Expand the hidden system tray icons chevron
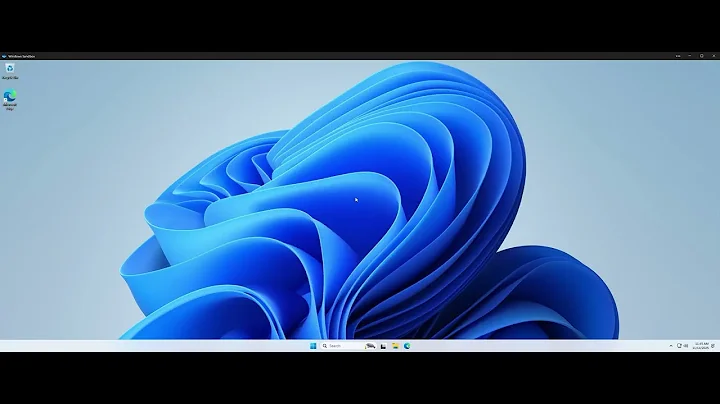Image resolution: width=720 pixels, height=404 pixels. coord(671,346)
